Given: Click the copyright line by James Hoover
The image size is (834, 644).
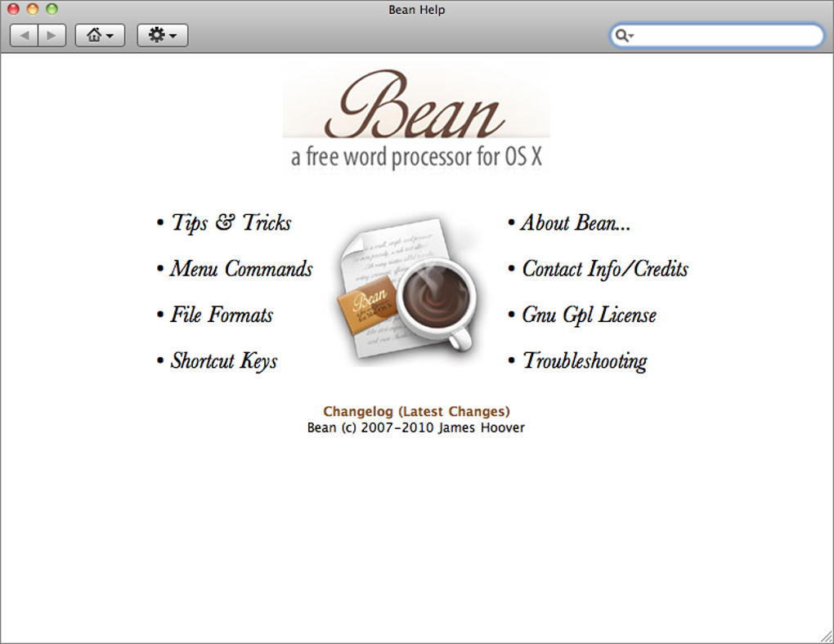Looking at the screenshot, I should [416, 427].
